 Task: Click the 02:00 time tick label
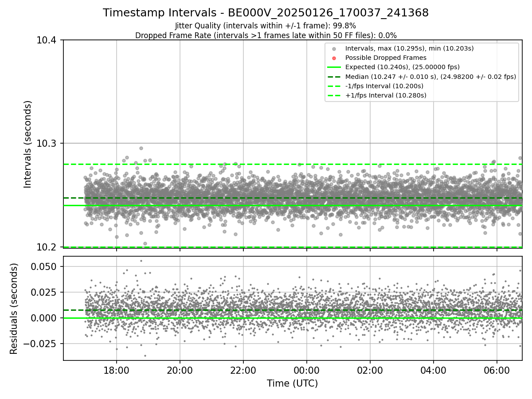tap(370, 370)
